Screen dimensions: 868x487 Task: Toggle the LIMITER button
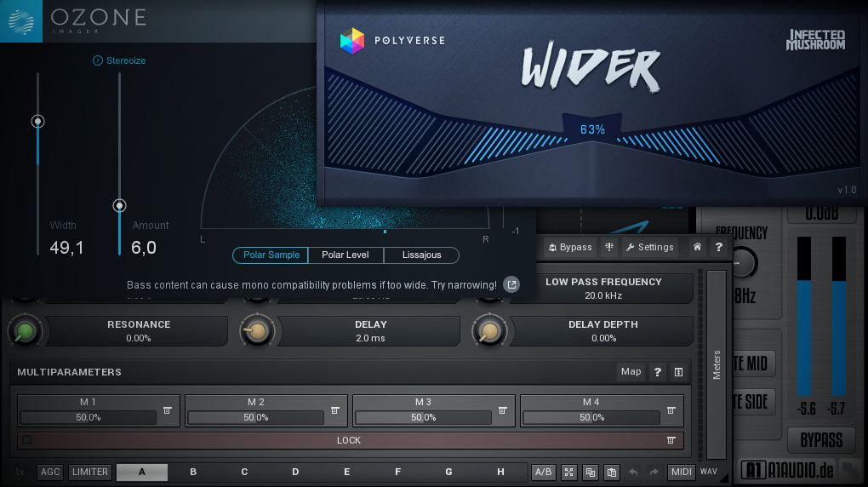tap(89, 472)
